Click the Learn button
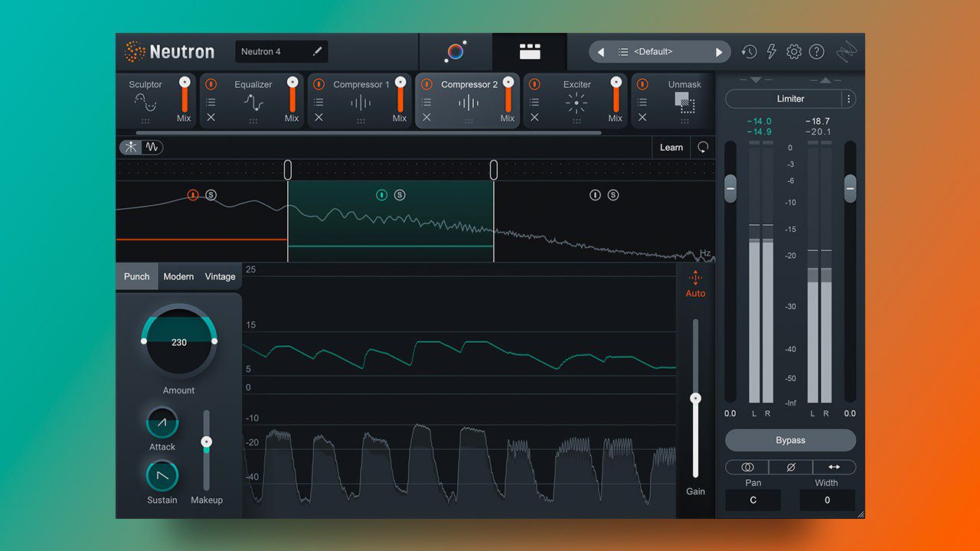 [x=671, y=148]
